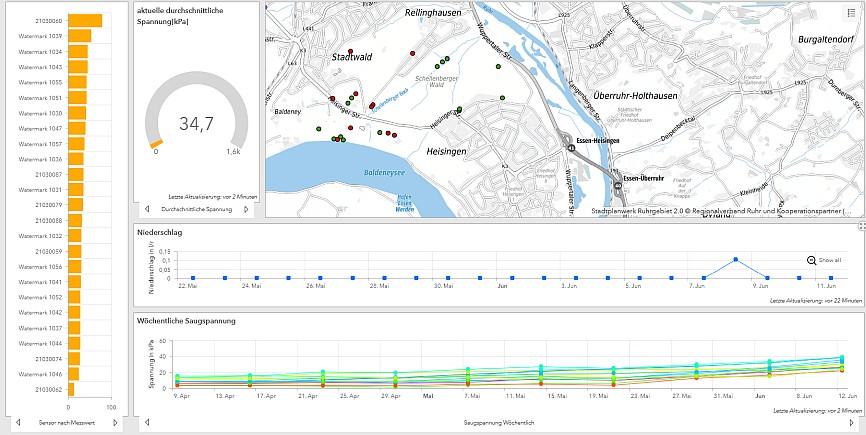Select the Watermark 1037 bar
This screenshot has height=435, width=866.
tap(74, 328)
